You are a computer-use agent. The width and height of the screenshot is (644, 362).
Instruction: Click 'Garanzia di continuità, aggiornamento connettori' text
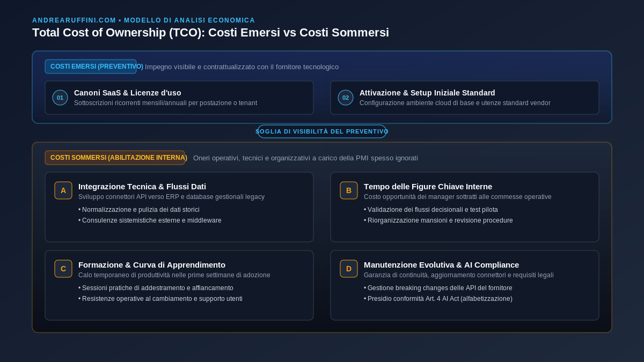pyautogui.click(x=458, y=275)
